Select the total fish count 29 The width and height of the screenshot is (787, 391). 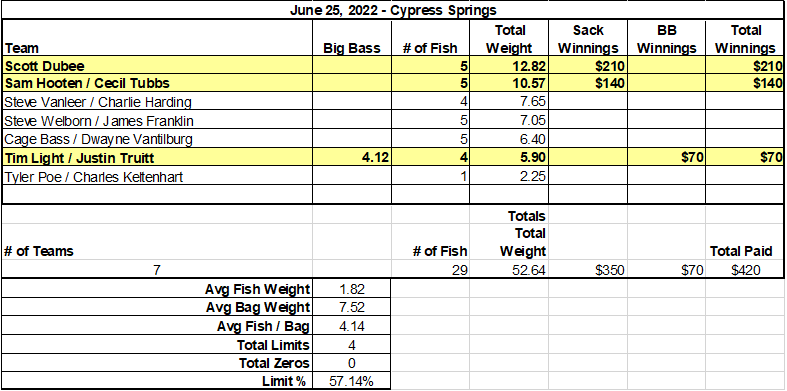(x=431, y=270)
